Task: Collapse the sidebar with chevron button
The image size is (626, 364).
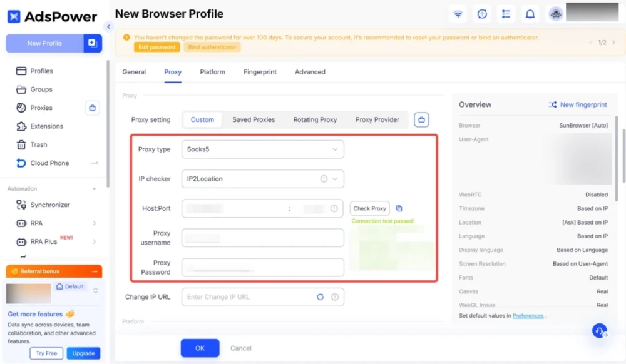Action: coord(108,27)
